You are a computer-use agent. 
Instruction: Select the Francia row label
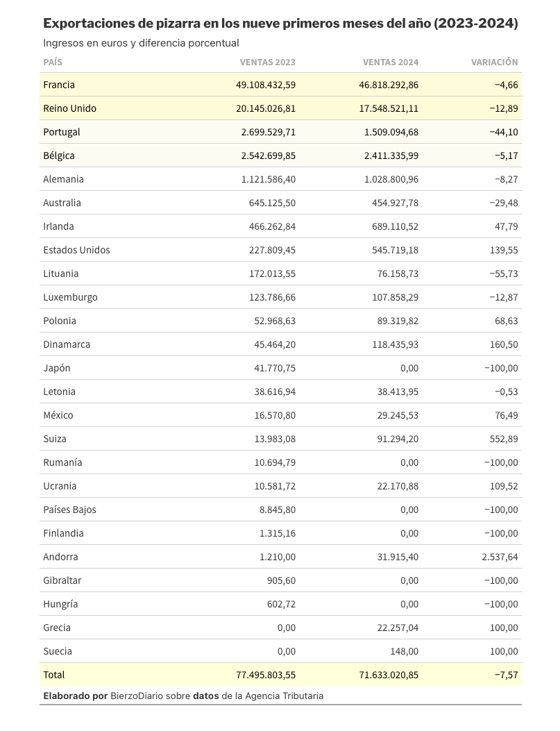tap(59, 85)
